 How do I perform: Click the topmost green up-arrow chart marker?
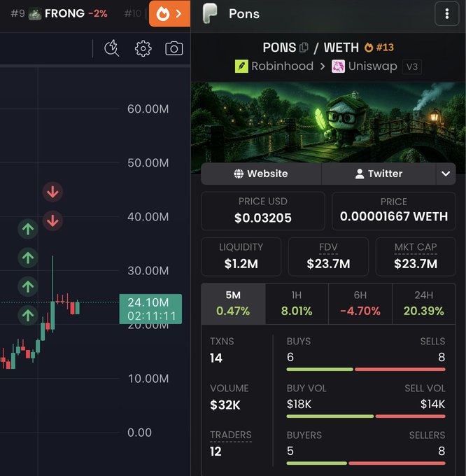28,229
